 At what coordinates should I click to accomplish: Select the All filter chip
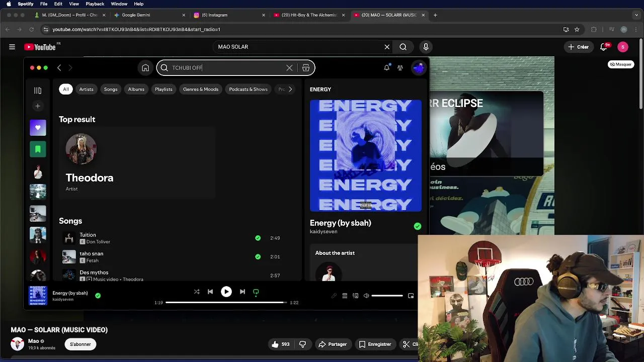point(66,89)
